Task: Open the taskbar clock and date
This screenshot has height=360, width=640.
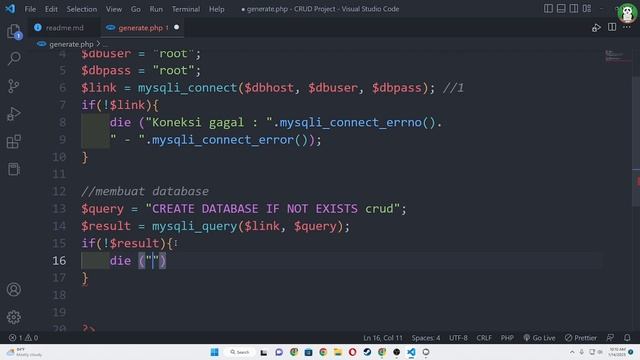Action: (617, 352)
